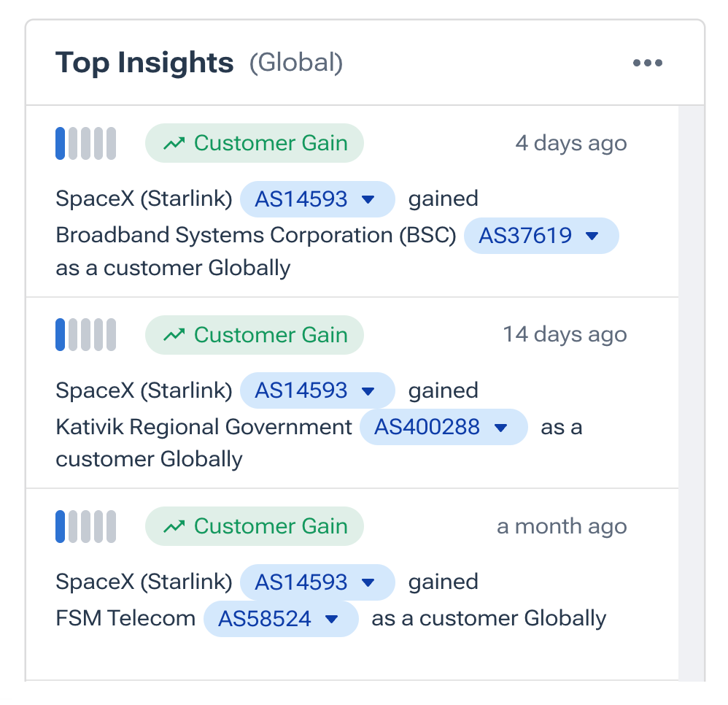Click the Top Insights panel heading

[x=144, y=63]
